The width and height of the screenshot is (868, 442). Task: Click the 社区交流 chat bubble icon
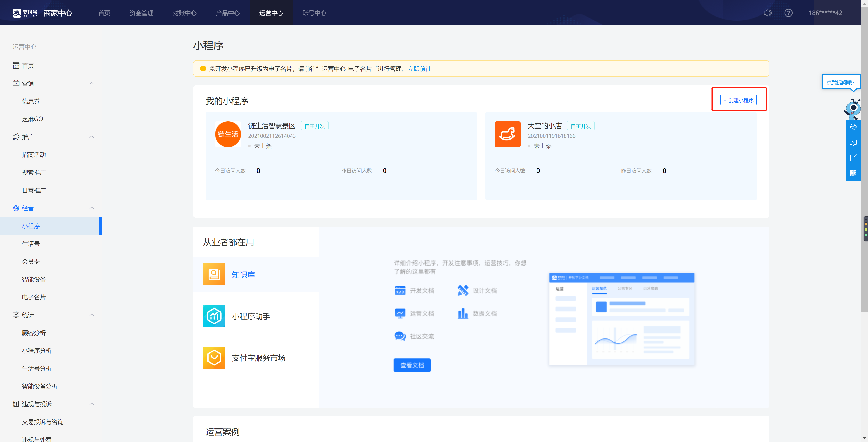(x=400, y=336)
